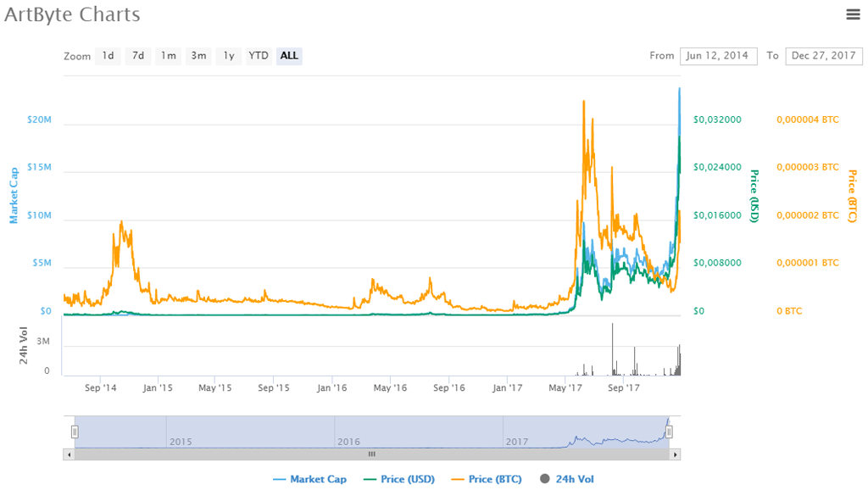Image resolution: width=868 pixels, height=490 pixels.
Task: Edit the To date field
Action: coord(824,56)
